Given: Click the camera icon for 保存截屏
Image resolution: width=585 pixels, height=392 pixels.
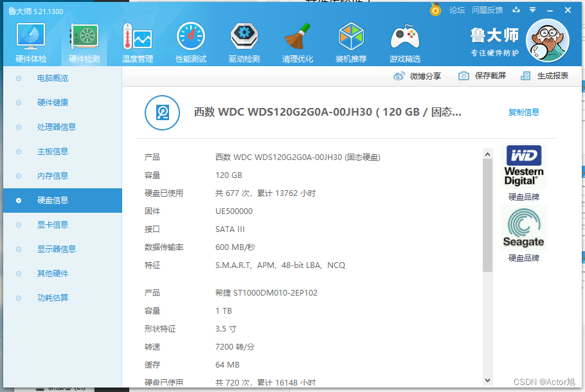Looking at the screenshot, I should [464, 76].
